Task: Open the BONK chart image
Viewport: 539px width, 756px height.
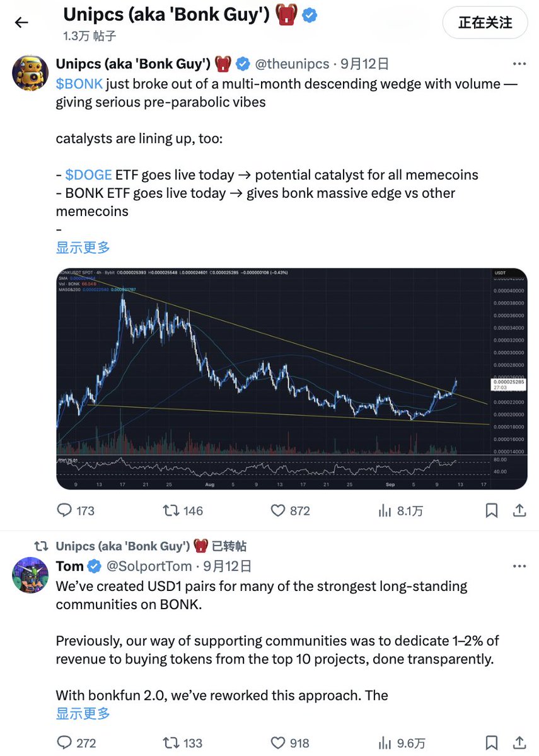Action: tap(292, 379)
